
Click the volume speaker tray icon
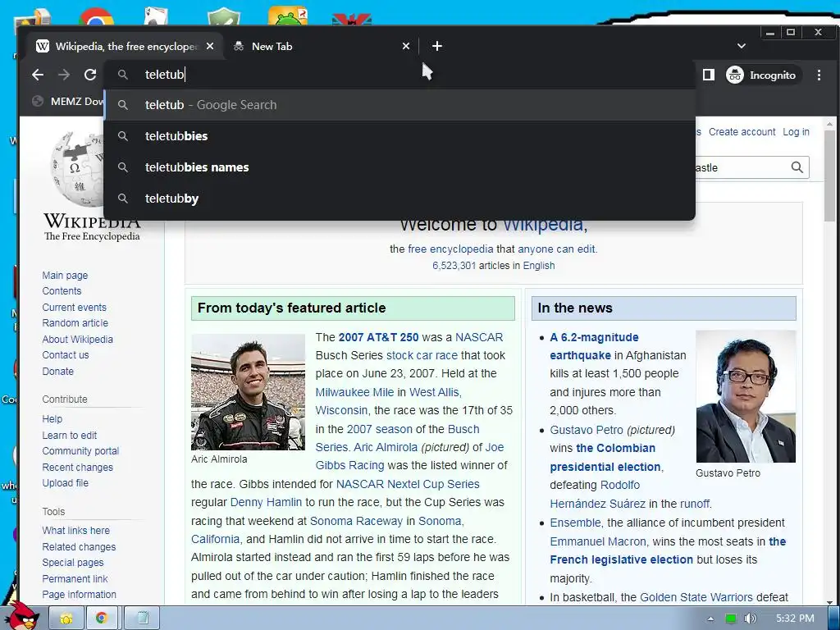[750, 619]
